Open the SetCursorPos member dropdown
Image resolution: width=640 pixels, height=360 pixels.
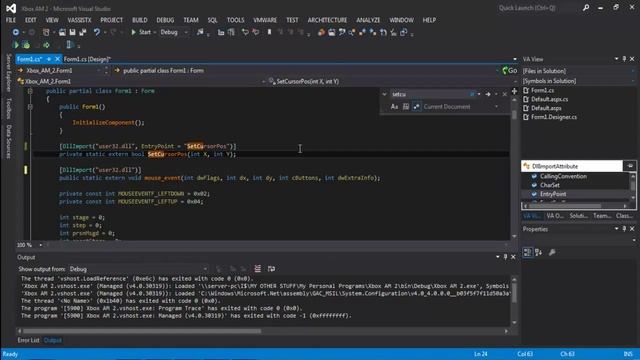(x=391, y=82)
